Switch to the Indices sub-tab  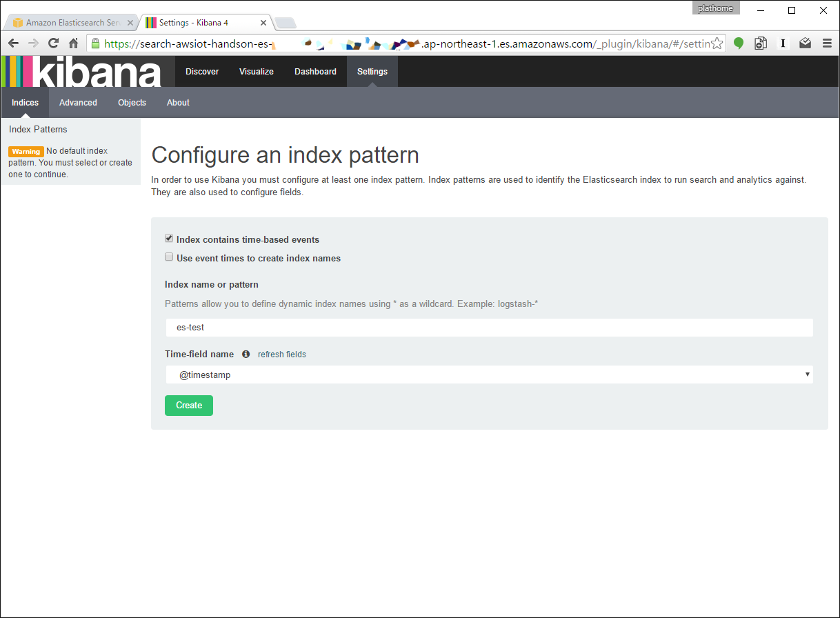[25, 103]
